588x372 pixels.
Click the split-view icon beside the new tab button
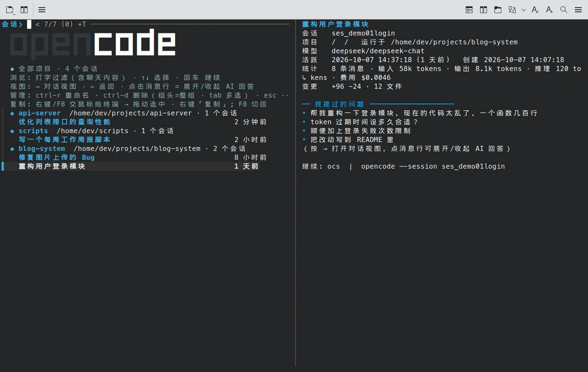coord(24,10)
